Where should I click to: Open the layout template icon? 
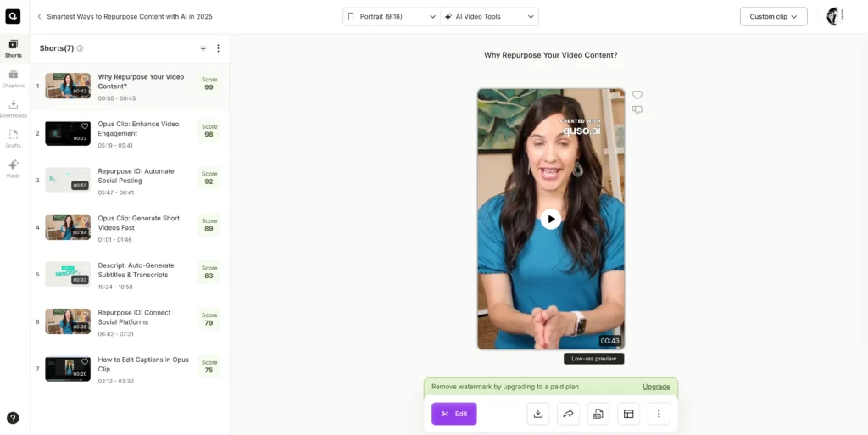click(x=628, y=414)
